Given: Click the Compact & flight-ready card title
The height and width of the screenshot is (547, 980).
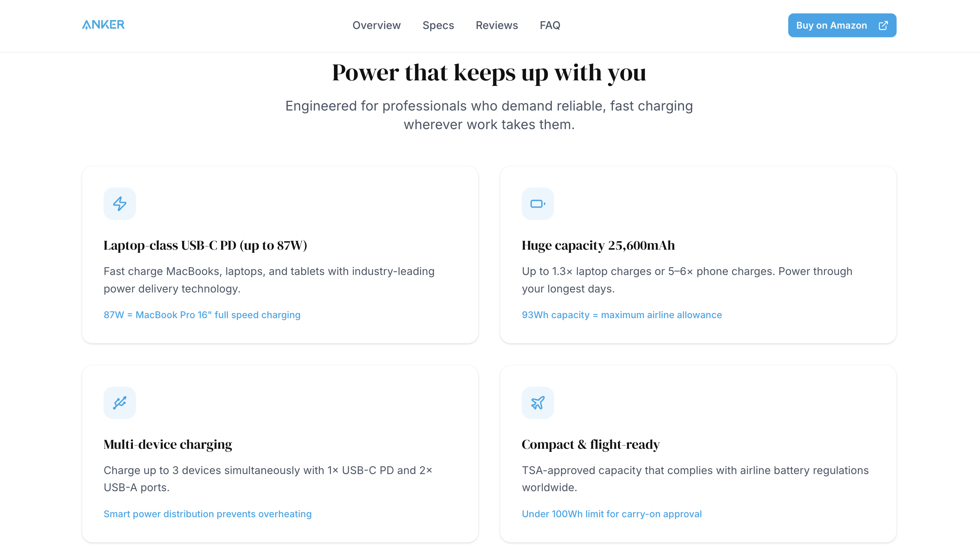Looking at the screenshot, I should point(591,444).
